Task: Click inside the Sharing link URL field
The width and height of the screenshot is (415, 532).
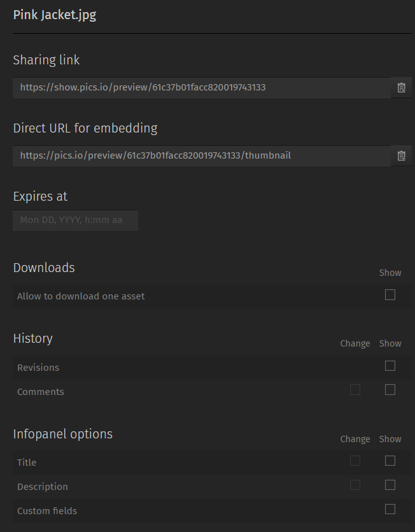Action: [x=202, y=88]
